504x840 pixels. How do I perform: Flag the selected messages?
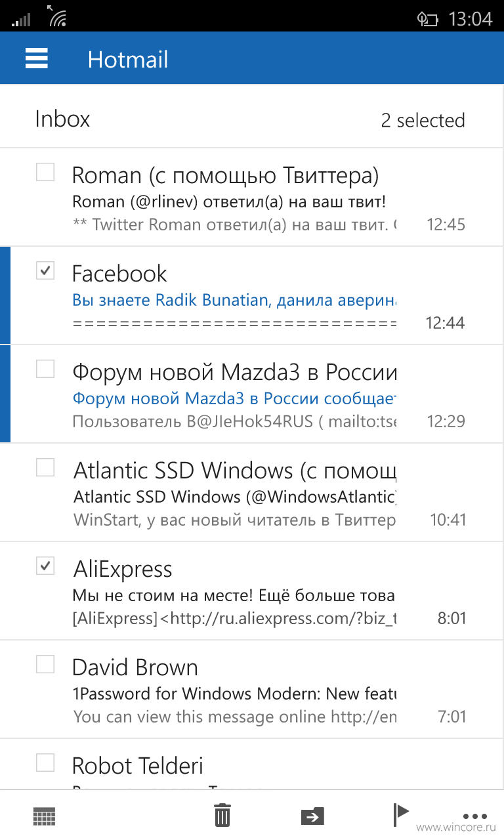(x=400, y=814)
